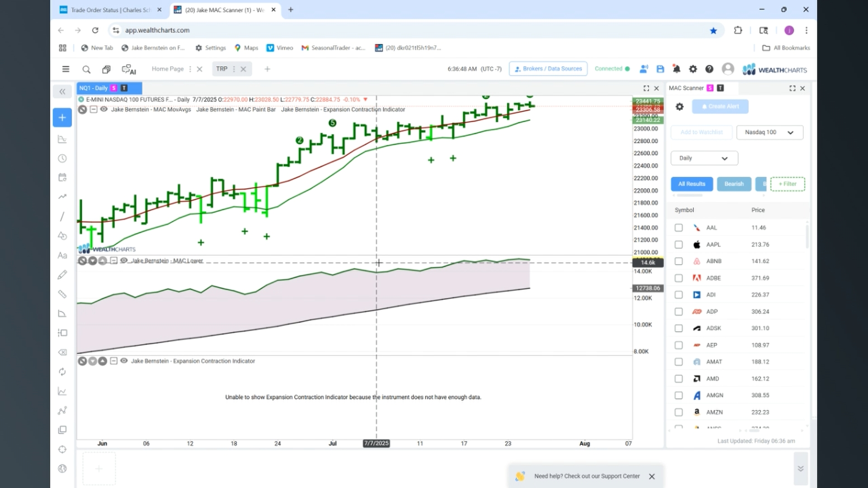Switch to Trade Order Status browser tab
The height and width of the screenshot is (488, 868).
pos(110,10)
